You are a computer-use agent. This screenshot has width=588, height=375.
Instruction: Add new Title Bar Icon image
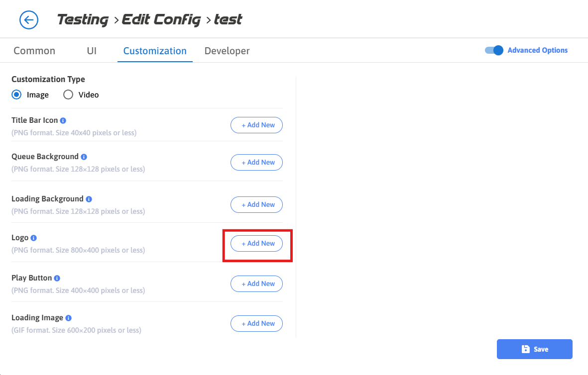[x=256, y=125]
